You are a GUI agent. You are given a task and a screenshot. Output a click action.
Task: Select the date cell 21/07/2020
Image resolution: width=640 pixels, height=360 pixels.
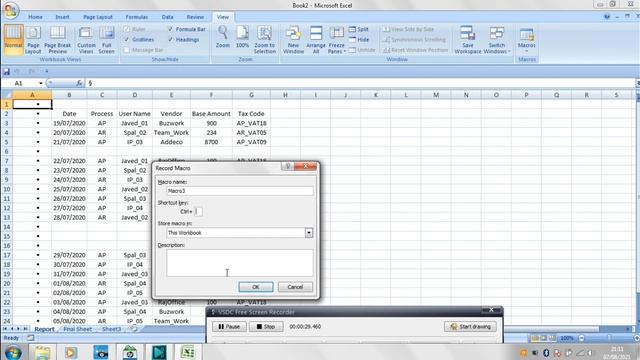coord(69,142)
